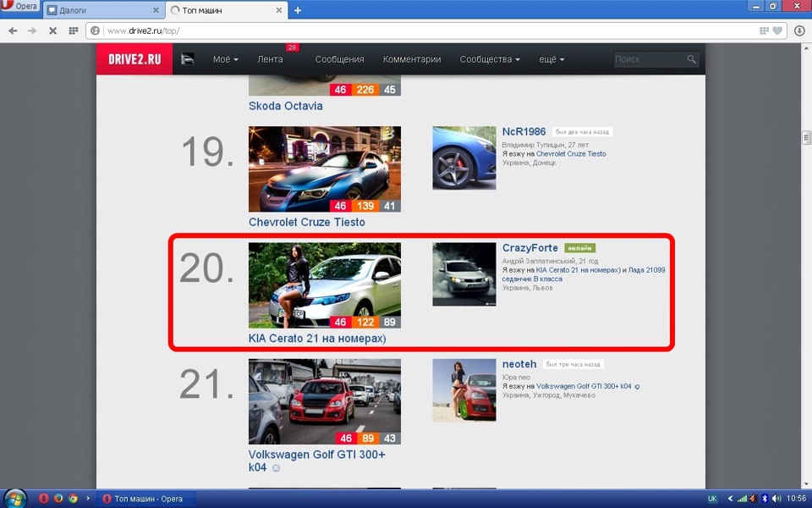Open CrazyForte avatar with smoking car
This screenshot has width=812, height=508.
pos(464,274)
